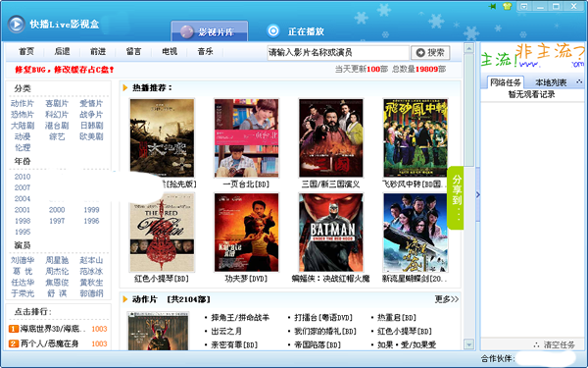Choose actor 周星驰
The height and width of the screenshot is (368, 588).
coord(57,260)
